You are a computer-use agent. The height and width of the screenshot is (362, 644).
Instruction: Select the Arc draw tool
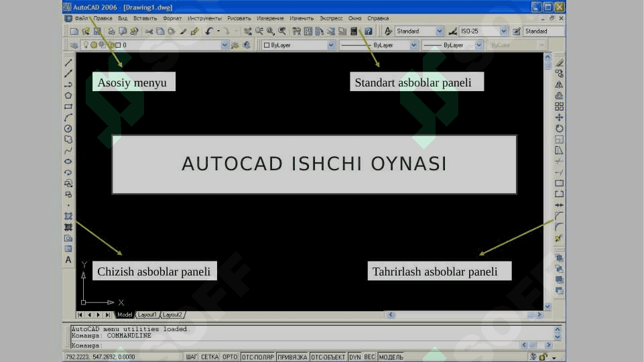(68, 117)
